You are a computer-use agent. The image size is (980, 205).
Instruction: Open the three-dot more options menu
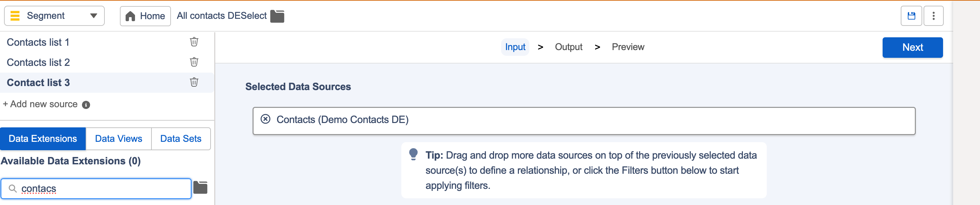click(934, 16)
